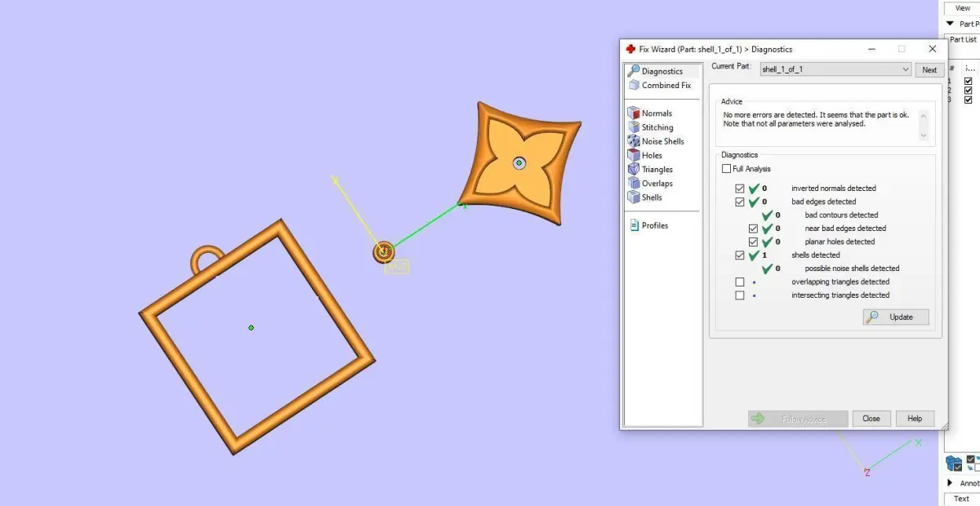Click the green check beside bad edges detected
Screen dimensions: 980x506
pos(754,201)
